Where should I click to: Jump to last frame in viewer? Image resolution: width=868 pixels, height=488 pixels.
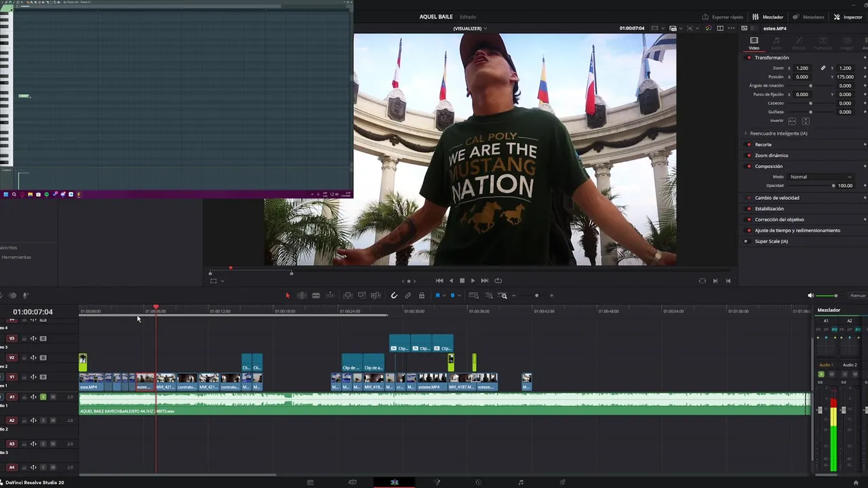[x=484, y=281]
